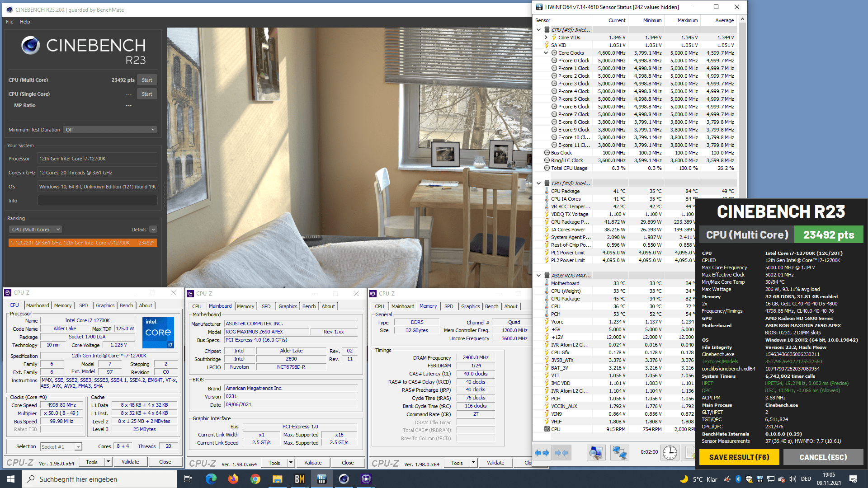Switch to Mainboard tab in first CPU-Z
Screen dimensions: 868x488
point(38,305)
